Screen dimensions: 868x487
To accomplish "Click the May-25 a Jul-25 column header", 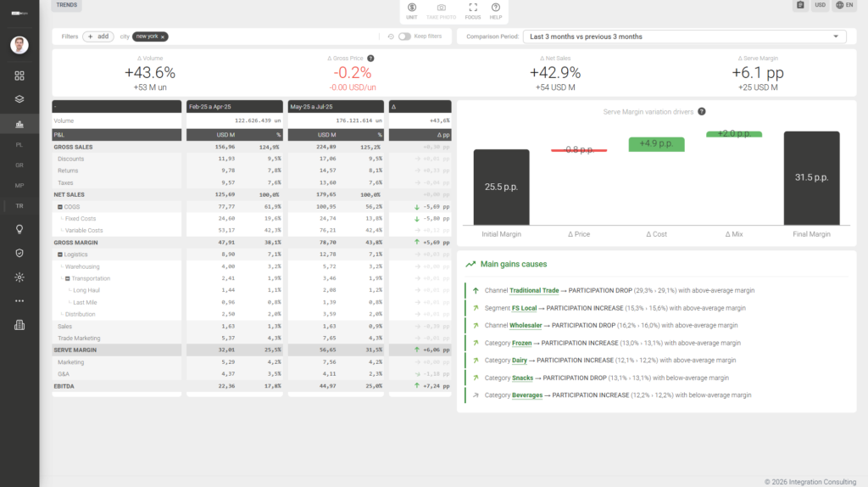I will [x=336, y=106].
